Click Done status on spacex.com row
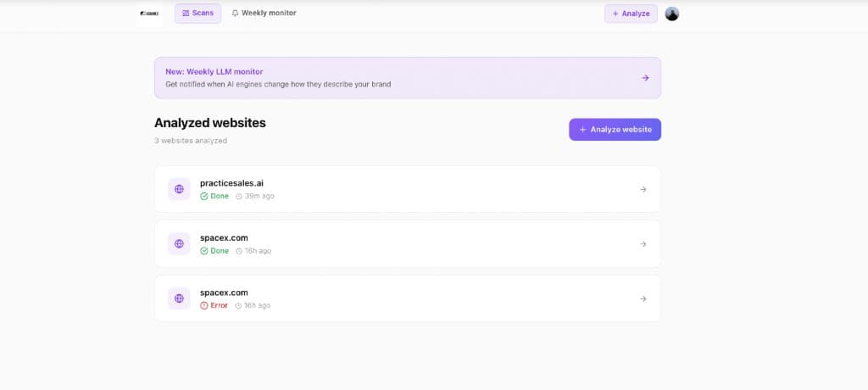The width and height of the screenshot is (868, 390). [214, 251]
